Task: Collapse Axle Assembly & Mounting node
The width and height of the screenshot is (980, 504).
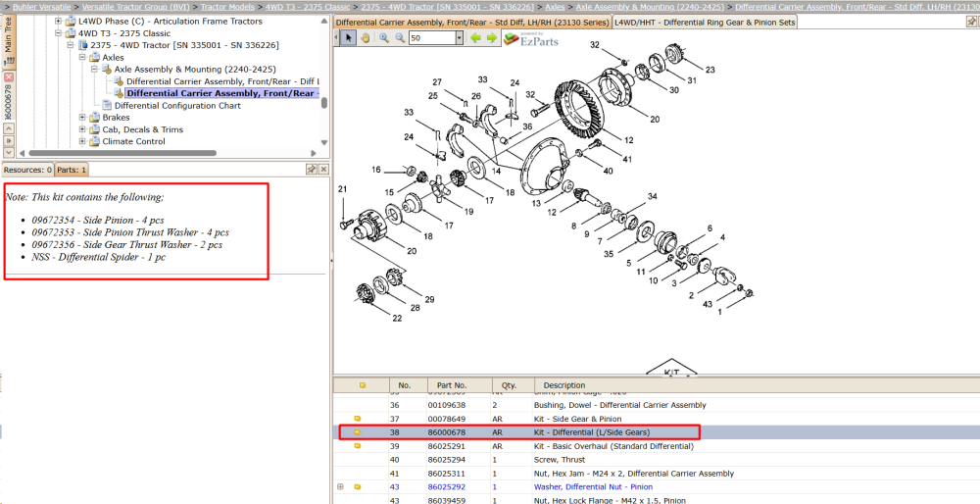Action: pyautogui.click(x=94, y=70)
